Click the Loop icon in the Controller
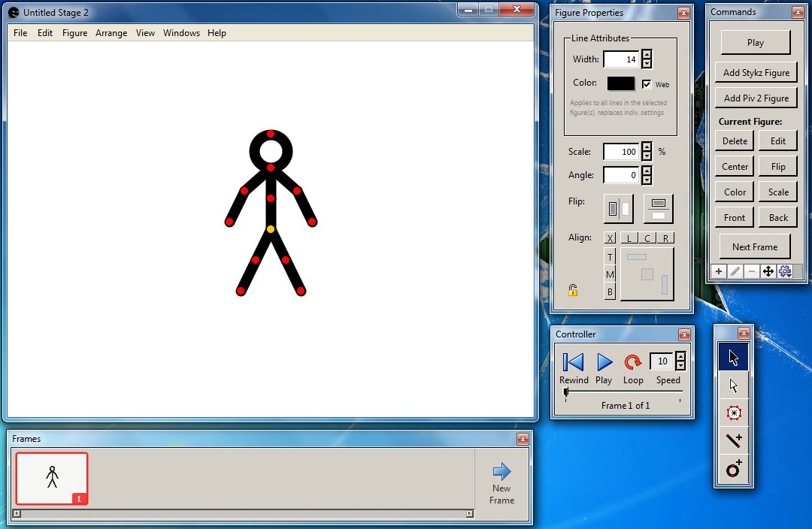812x529 pixels. tap(633, 363)
